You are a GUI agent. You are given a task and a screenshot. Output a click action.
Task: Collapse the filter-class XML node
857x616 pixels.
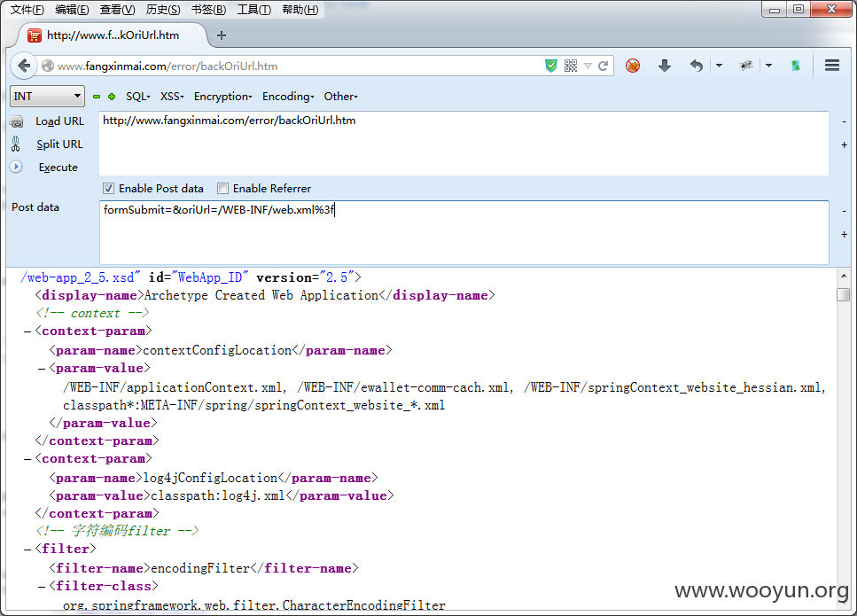click(x=42, y=587)
